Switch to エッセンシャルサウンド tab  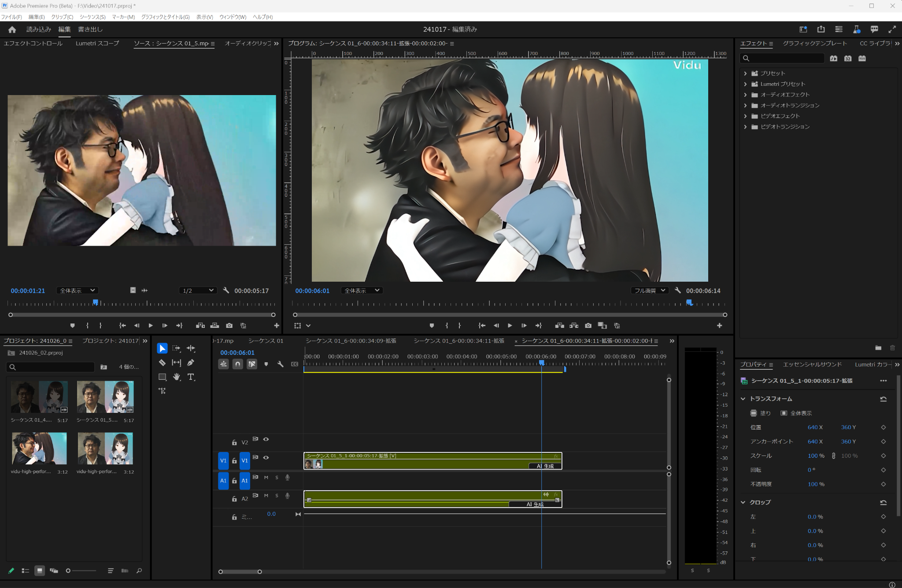tap(812, 364)
